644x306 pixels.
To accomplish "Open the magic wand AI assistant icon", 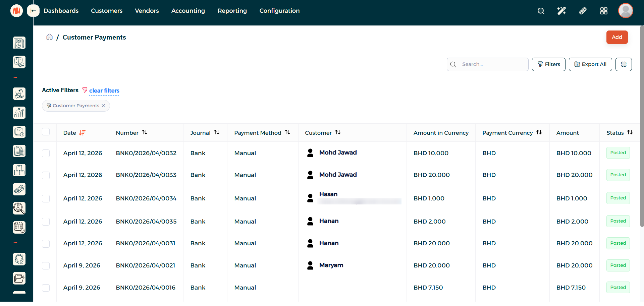I will (561, 11).
